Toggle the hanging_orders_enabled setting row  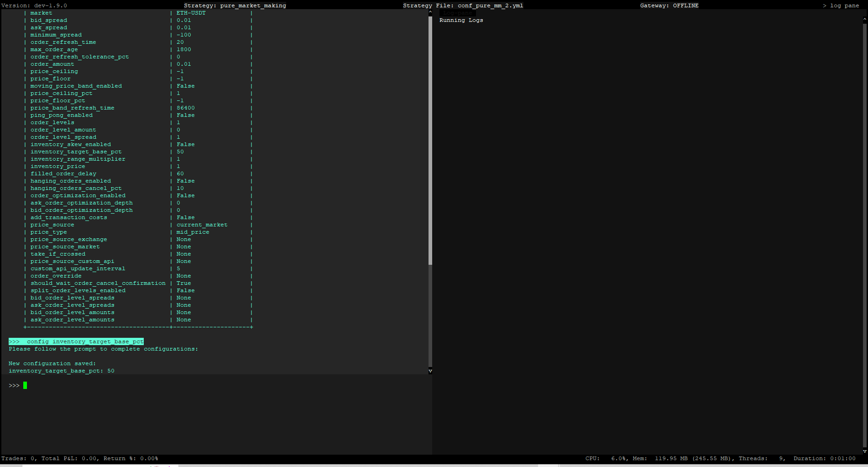[70, 181]
